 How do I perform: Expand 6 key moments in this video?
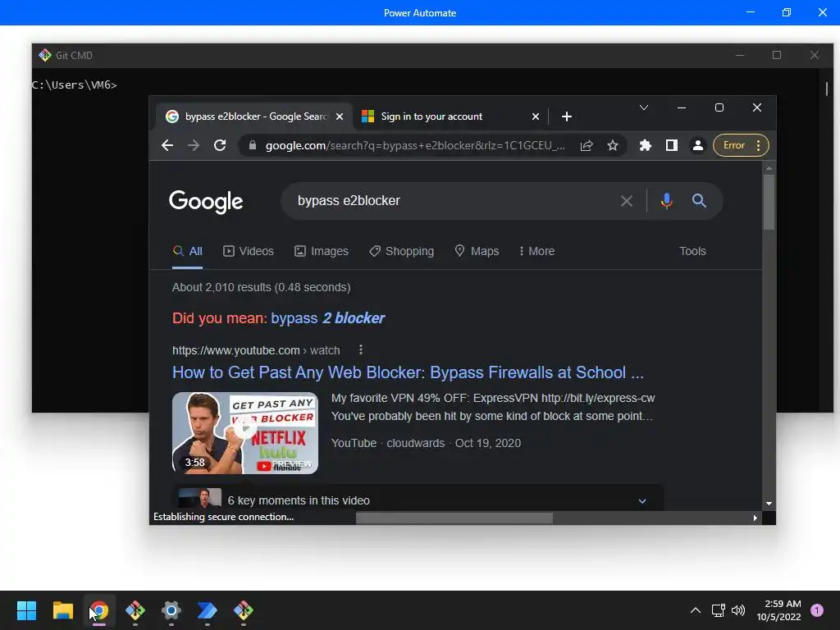[x=418, y=500]
